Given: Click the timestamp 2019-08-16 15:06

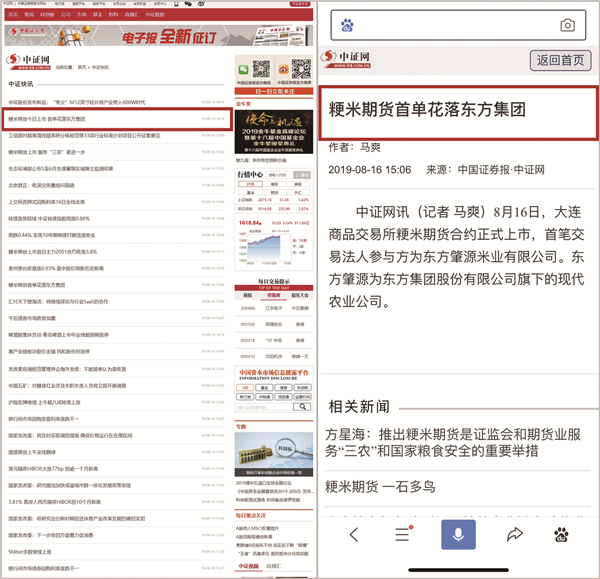Looking at the screenshot, I should pos(370,170).
